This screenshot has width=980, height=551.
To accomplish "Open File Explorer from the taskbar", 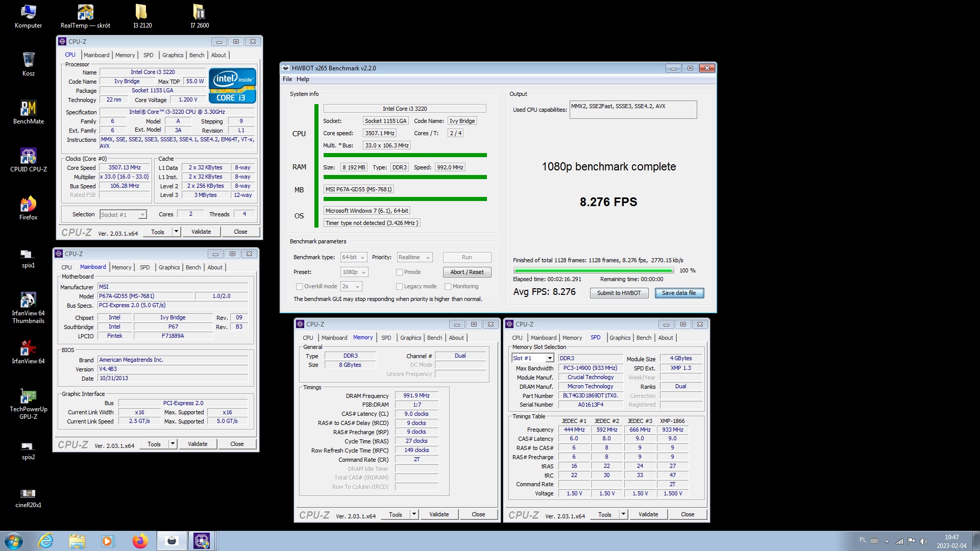I will pyautogui.click(x=77, y=541).
